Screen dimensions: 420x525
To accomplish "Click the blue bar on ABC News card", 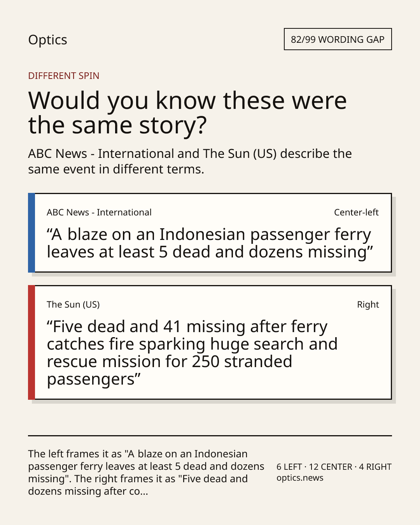I will (x=31, y=233).
